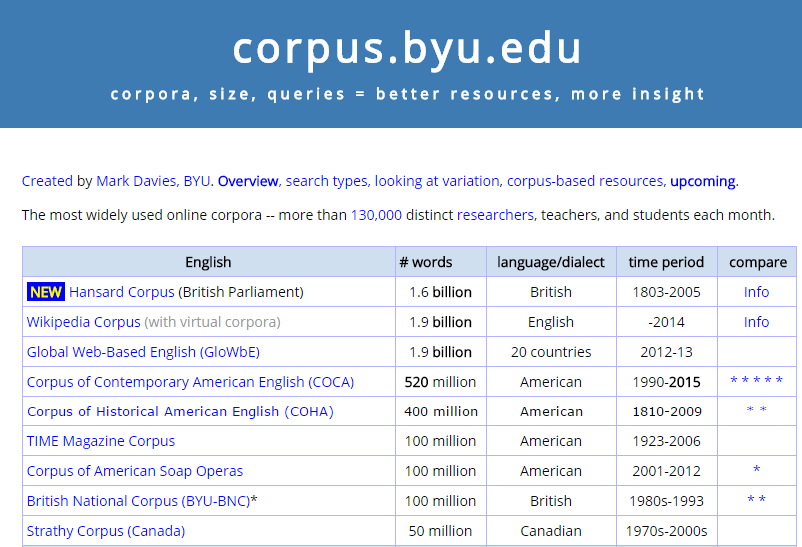Click the header tagline about corpora and queries
The image size is (802, 547).
click(x=408, y=94)
